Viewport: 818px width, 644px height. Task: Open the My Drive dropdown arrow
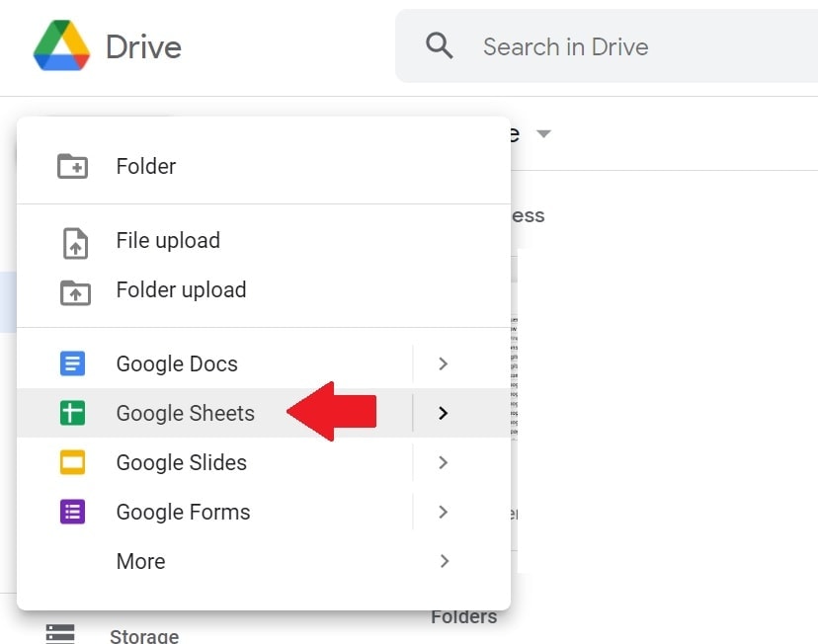543,134
